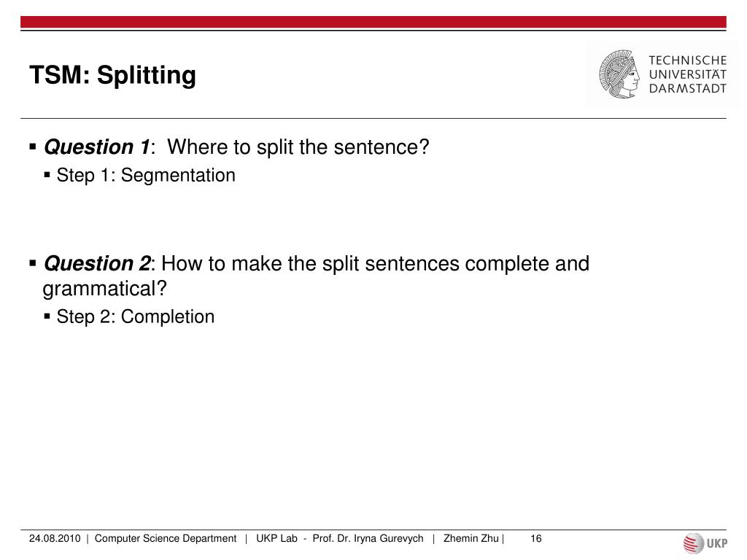Screen dimensions: 747x560
Task: Click the text Where to split the sentence?
Action: point(298,147)
